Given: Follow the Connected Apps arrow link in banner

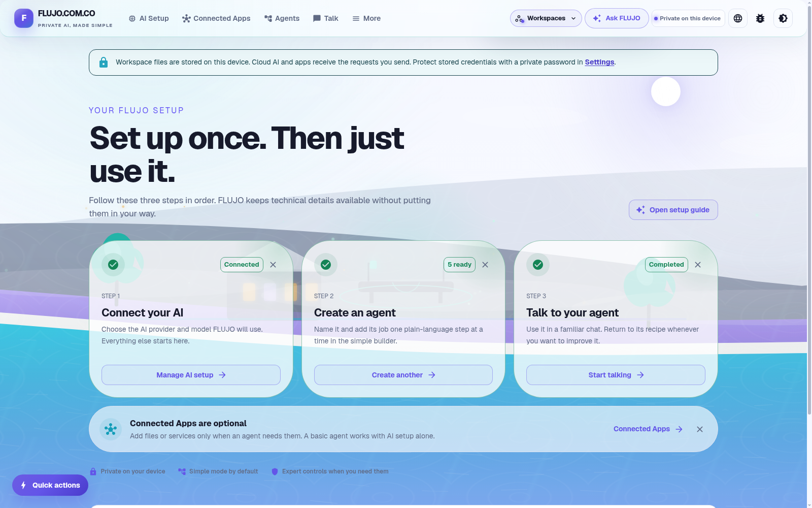Looking at the screenshot, I should point(648,429).
